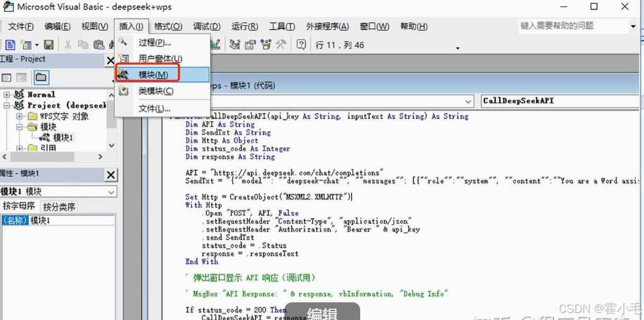The height and width of the screenshot is (320, 644).
Task: Select the WPS文字 对象 folder
Action: point(64,117)
